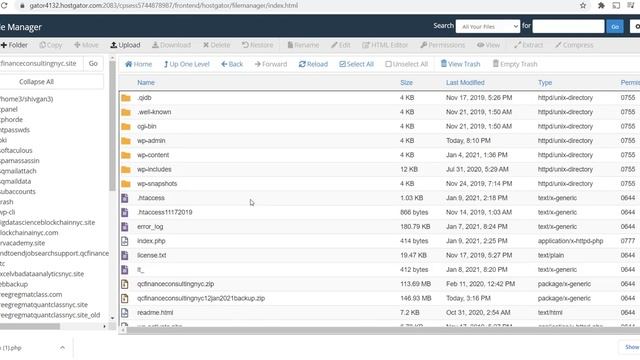Open spamassassin folder in tree

point(20,160)
